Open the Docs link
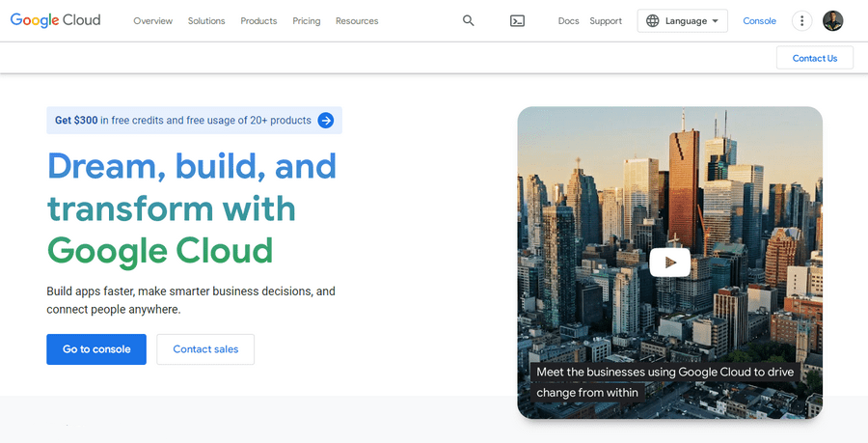868x443 pixels. click(x=568, y=21)
